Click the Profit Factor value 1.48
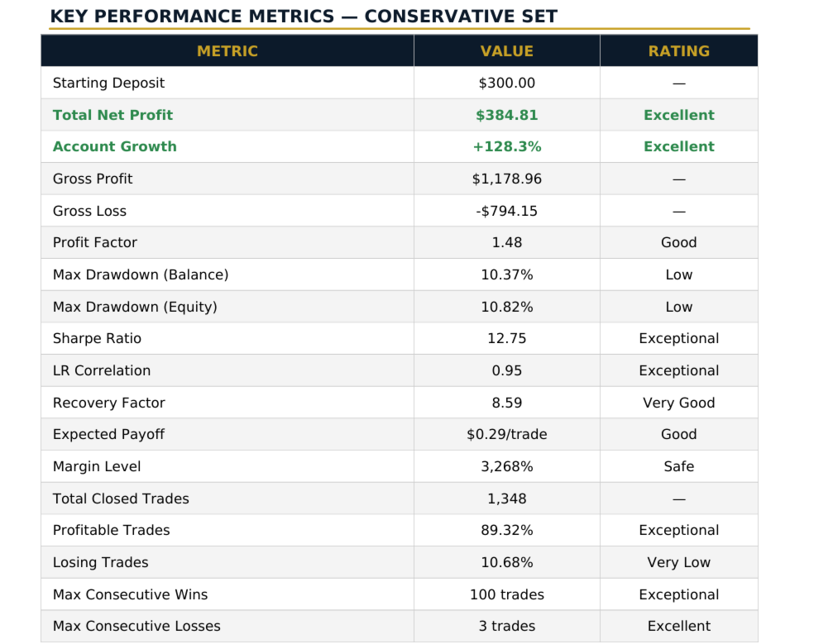Screen dimensions: 814x644 (506, 242)
